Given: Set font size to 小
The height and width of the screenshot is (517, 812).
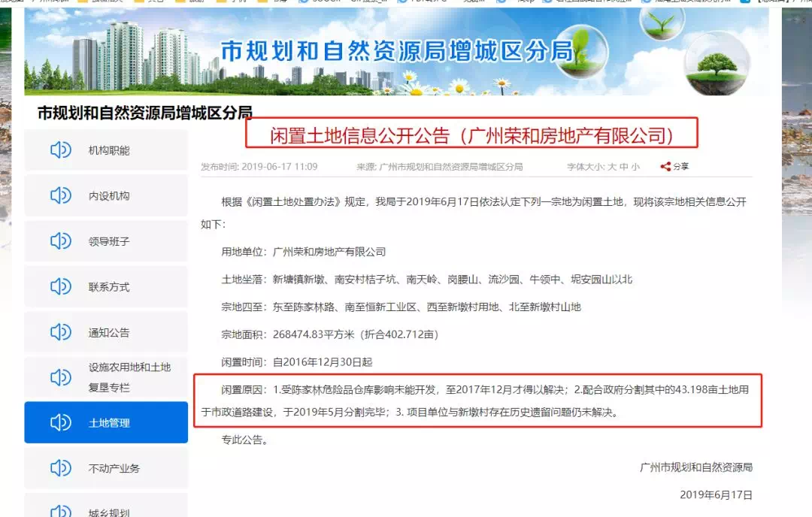Looking at the screenshot, I should pos(635,167).
